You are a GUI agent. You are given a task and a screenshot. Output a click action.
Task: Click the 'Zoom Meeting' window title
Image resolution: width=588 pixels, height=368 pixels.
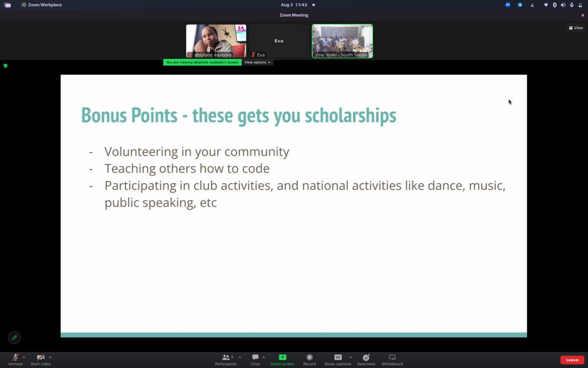(294, 15)
